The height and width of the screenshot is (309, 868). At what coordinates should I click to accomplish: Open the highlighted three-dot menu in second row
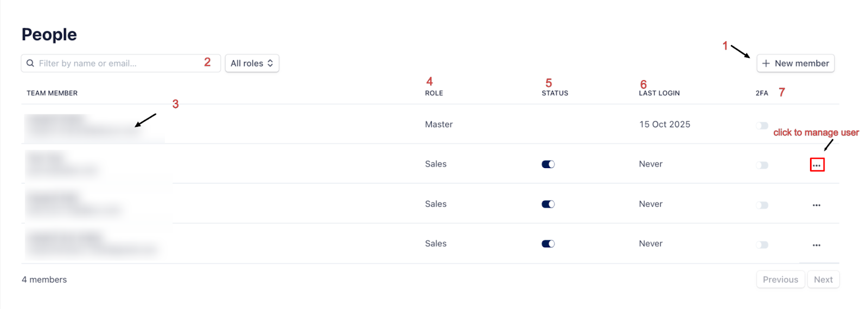pos(816,165)
